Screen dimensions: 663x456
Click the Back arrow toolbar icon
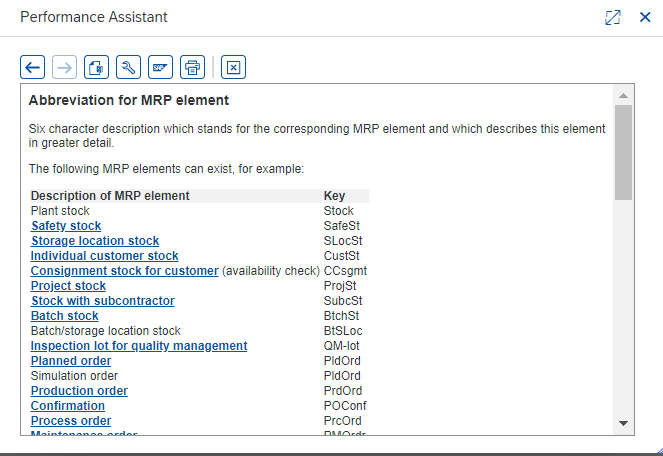[33, 67]
